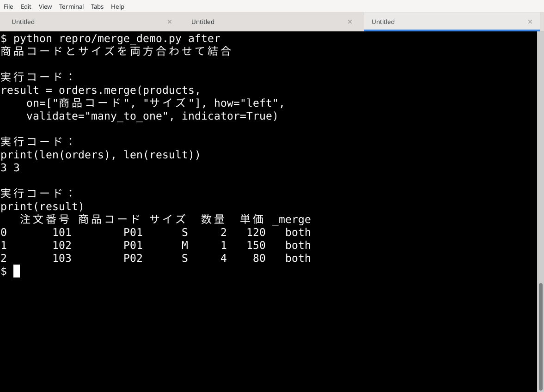Switch to the middle Untitled tab
Viewport: 544px width, 392px height.
[x=272, y=22]
